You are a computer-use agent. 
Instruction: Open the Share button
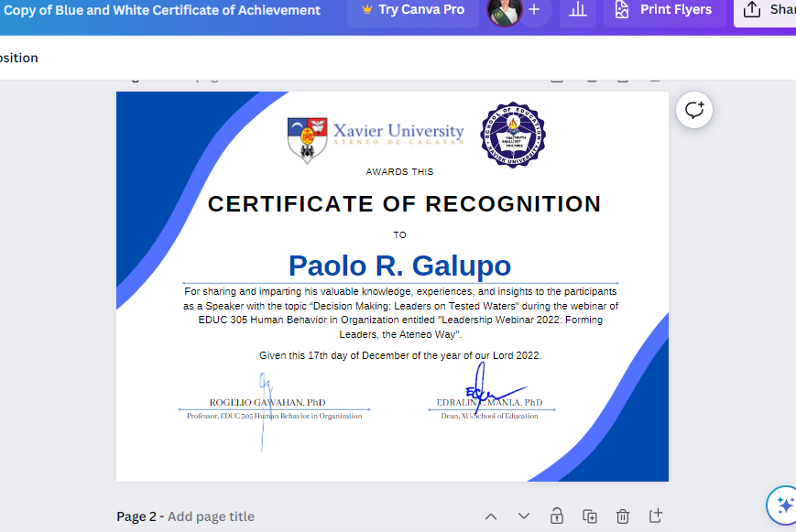click(767, 10)
